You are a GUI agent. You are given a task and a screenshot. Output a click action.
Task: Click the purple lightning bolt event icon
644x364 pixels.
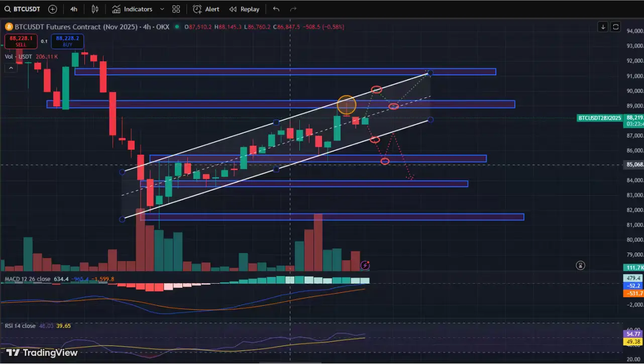365,265
